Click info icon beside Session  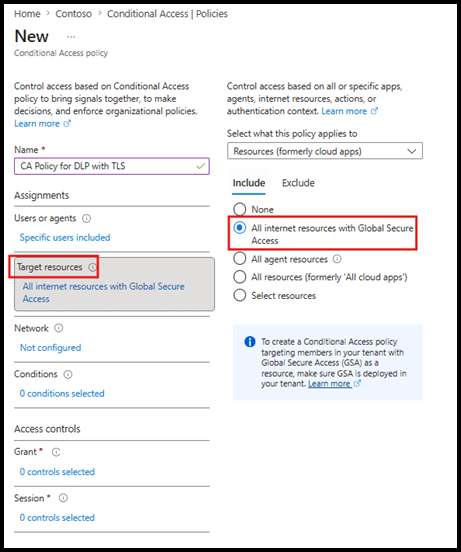pyautogui.click(x=63, y=498)
